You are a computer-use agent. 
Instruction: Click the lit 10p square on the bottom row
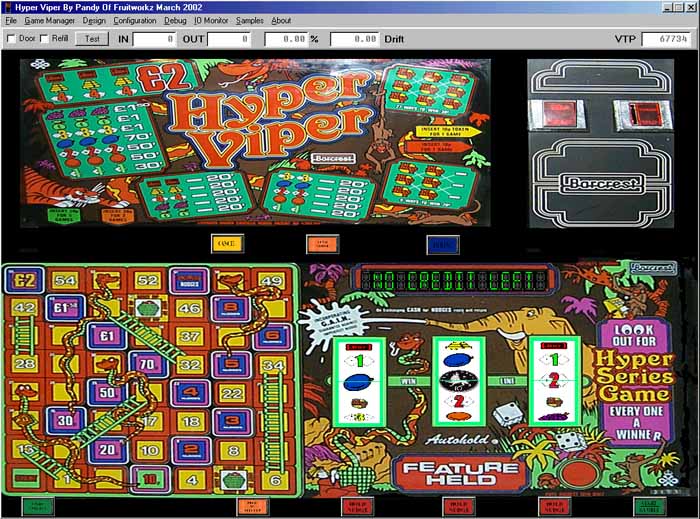pyautogui.click(x=149, y=479)
